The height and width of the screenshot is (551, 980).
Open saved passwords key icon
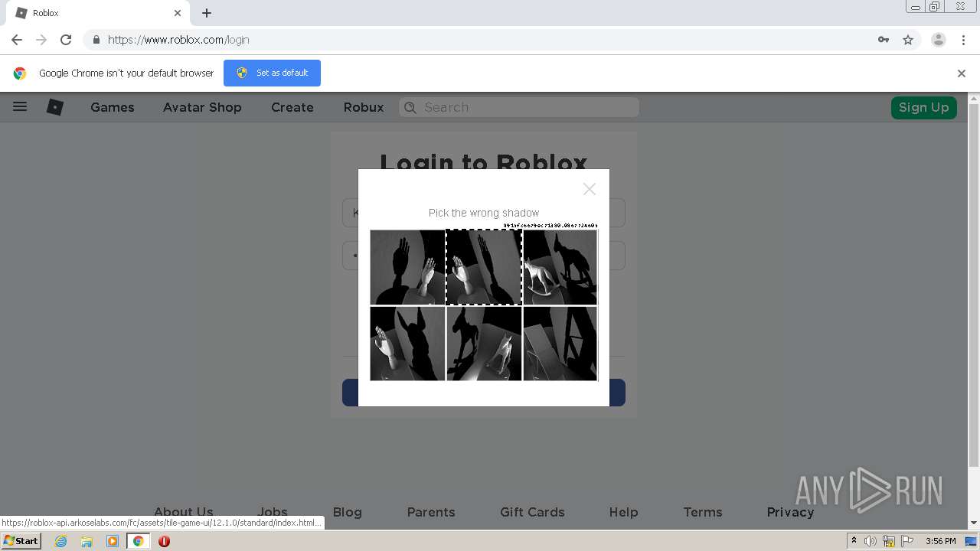pos(884,40)
